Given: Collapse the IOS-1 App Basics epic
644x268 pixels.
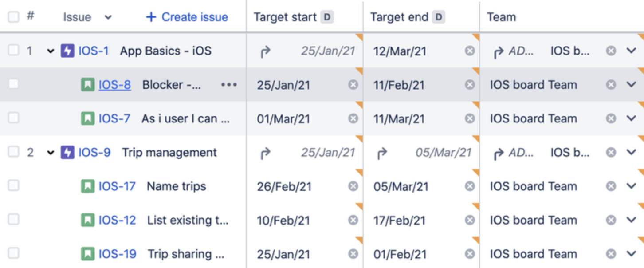Looking at the screenshot, I should [x=51, y=51].
